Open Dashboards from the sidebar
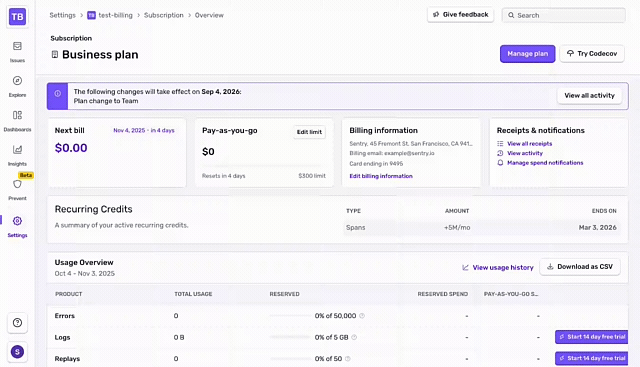Screen dimensions: 640x367 [17, 121]
